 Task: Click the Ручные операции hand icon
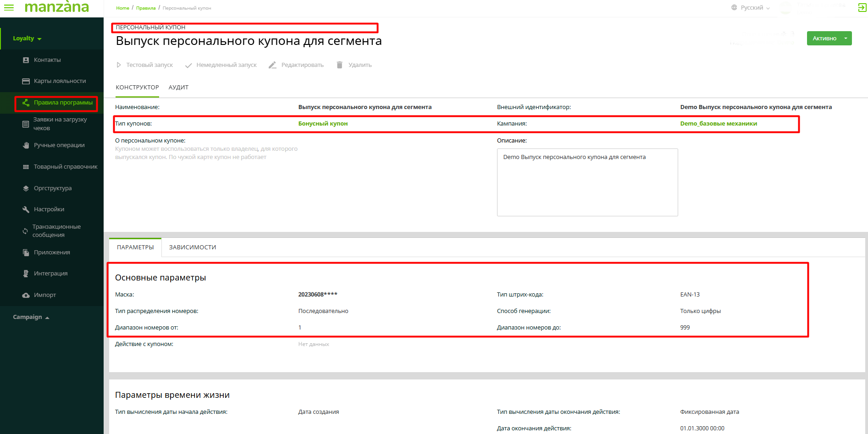coord(26,145)
